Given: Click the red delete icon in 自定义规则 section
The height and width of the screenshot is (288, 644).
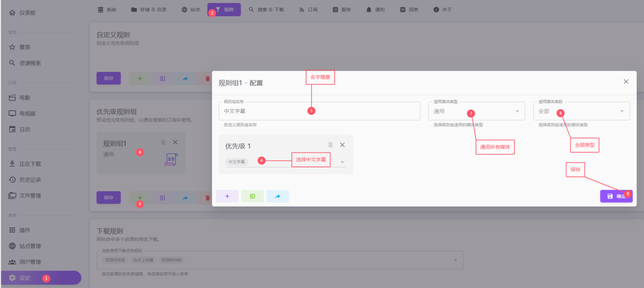Looking at the screenshot, I should tap(207, 78).
